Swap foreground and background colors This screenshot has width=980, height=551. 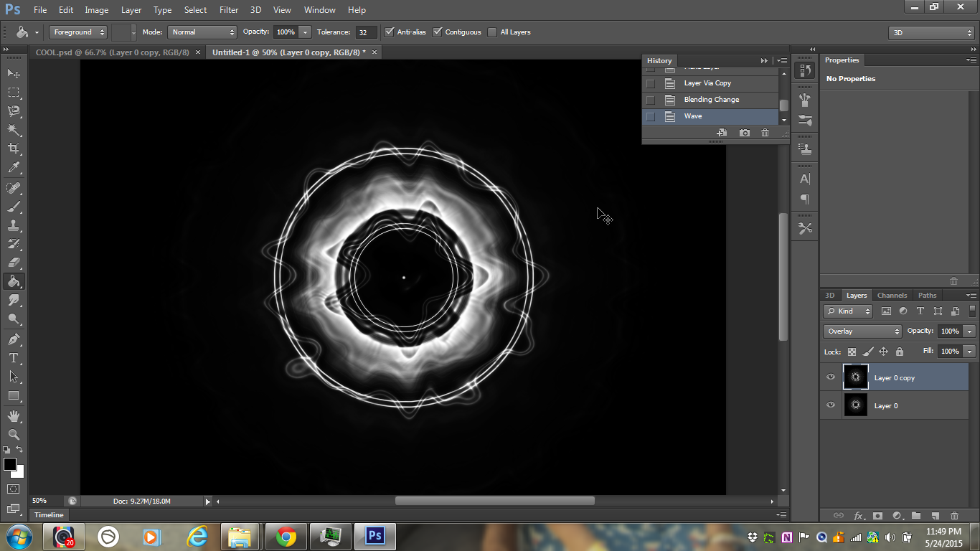[x=19, y=450]
